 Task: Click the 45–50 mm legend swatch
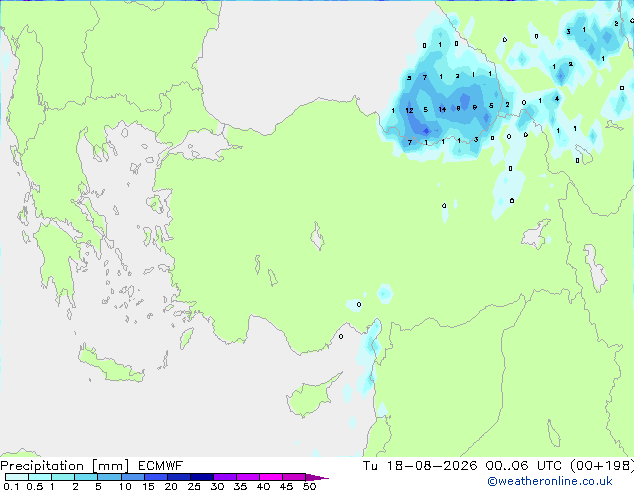point(294,477)
